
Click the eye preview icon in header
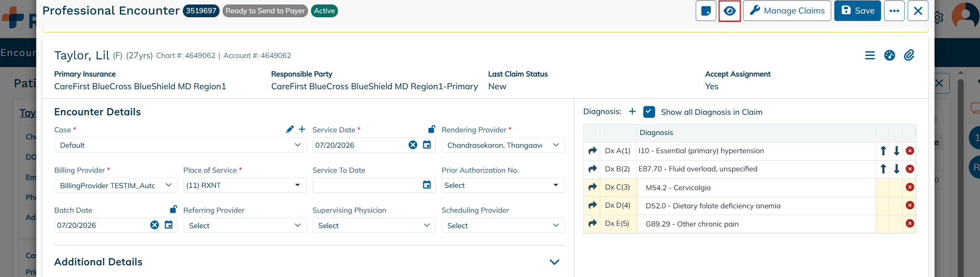(730, 11)
